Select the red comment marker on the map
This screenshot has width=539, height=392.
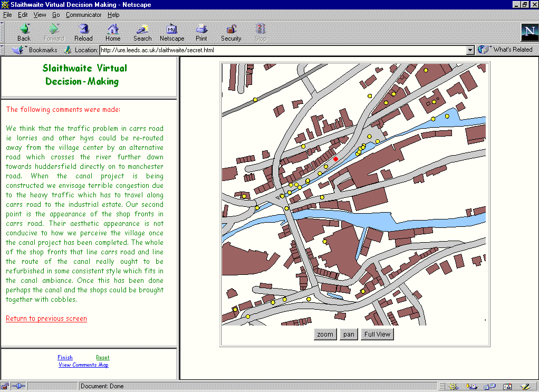click(x=335, y=159)
